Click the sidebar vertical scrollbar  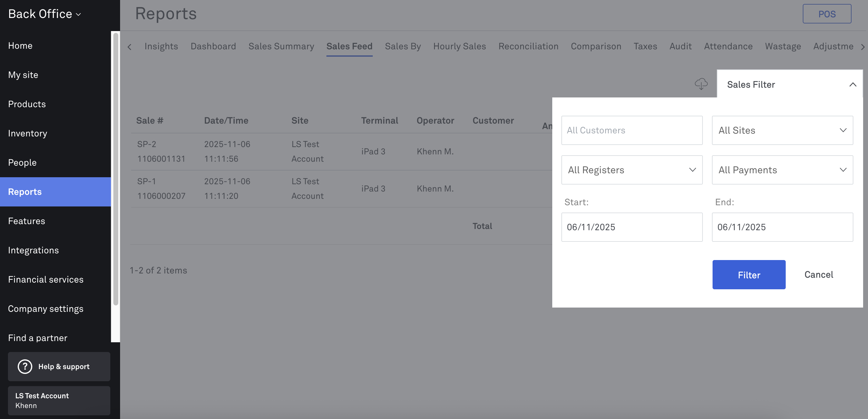(x=116, y=169)
